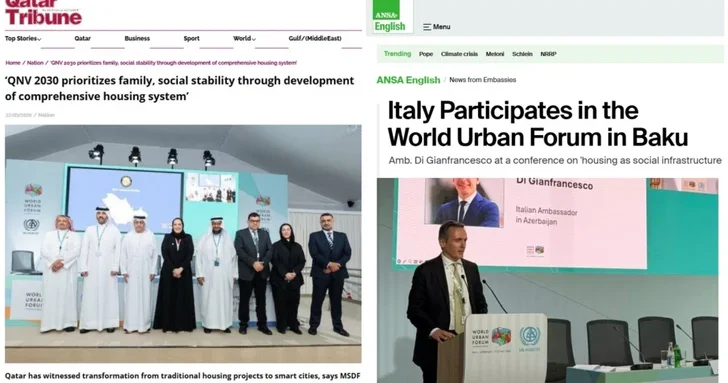728x383 pixels.
Task: Open the ANSA hamburger Menu
Action: pyautogui.click(x=436, y=27)
